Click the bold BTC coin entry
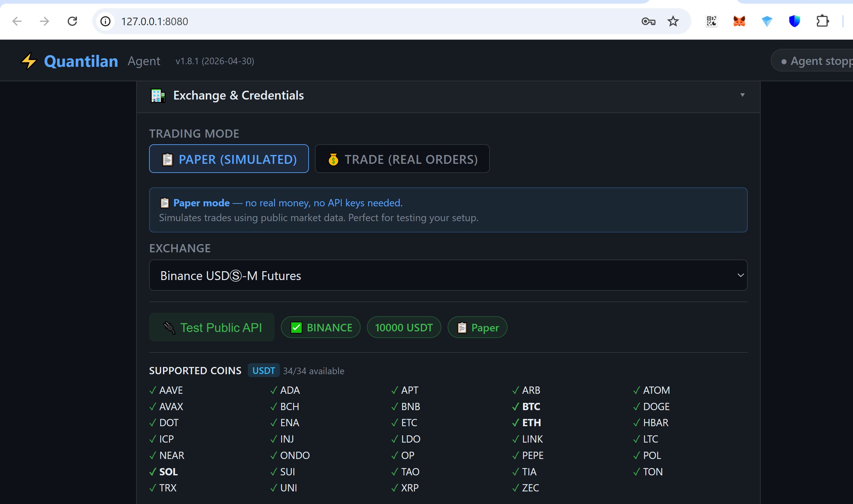The height and width of the screenshot is (504, 853). 526,407
